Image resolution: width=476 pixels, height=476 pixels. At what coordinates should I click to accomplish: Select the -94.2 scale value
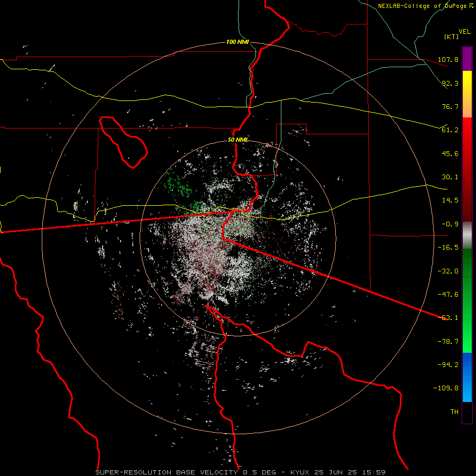click(x=448, y=365)
